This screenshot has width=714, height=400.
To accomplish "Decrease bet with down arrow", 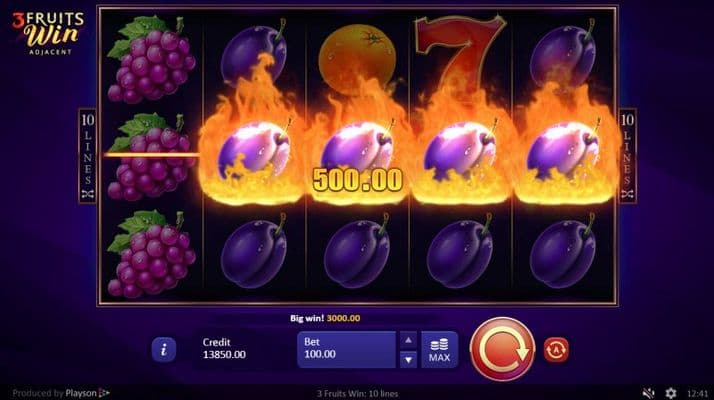I will [408, 360].
